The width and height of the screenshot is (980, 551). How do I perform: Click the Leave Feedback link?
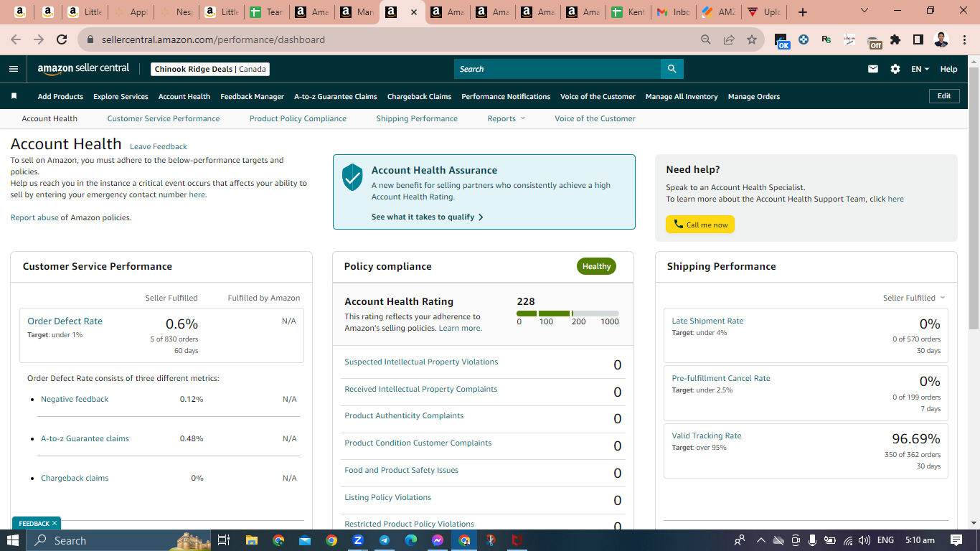pos(159,146)
